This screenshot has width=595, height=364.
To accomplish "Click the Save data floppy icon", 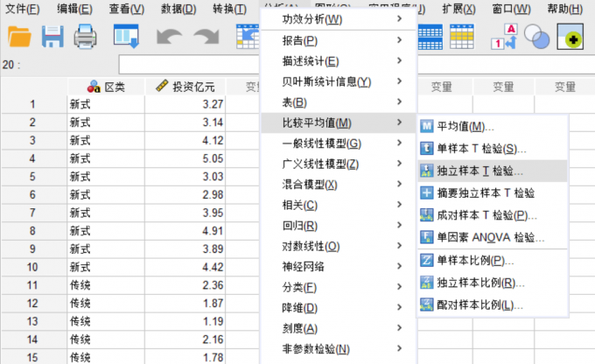I will (52, 37).
